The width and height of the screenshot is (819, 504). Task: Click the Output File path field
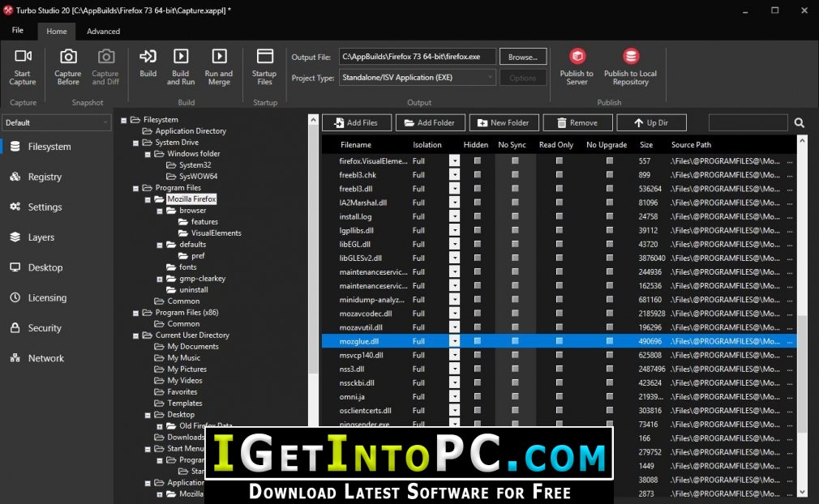click(418, 57)
